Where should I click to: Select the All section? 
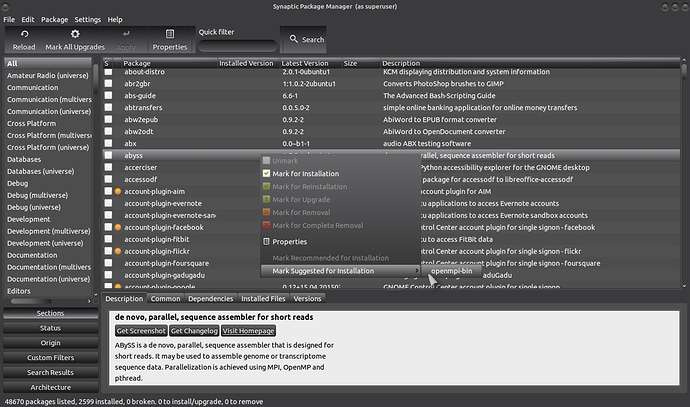(48, 63)
